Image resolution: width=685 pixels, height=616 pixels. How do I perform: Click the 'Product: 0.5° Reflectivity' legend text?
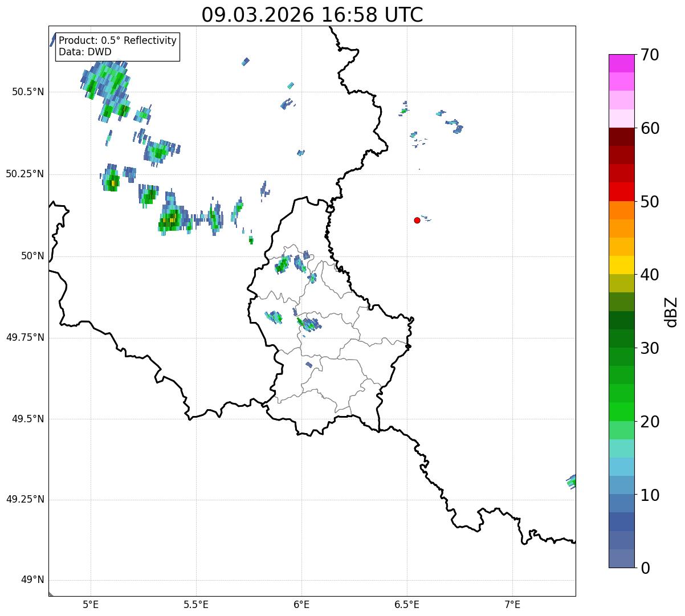[x=117, y=41]
